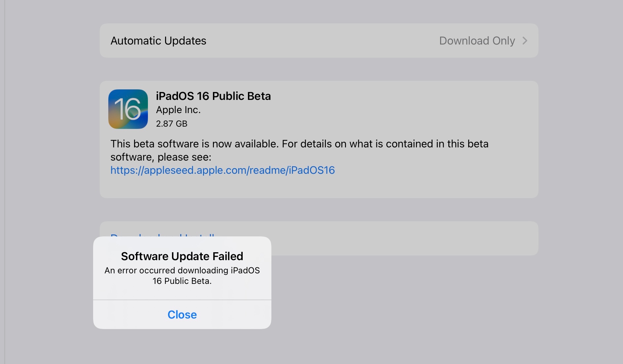Click the beta software description paragraph
Screen dimensions: 623x364
click(299, 150)
